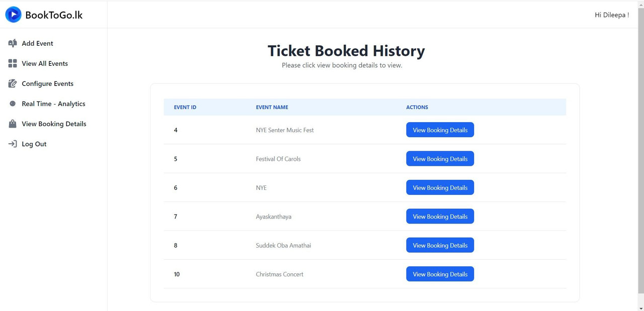The height and width of the screenshot is (311, 644).
Task: Click the Log Out arrow icon
Action: pos(13,144)
